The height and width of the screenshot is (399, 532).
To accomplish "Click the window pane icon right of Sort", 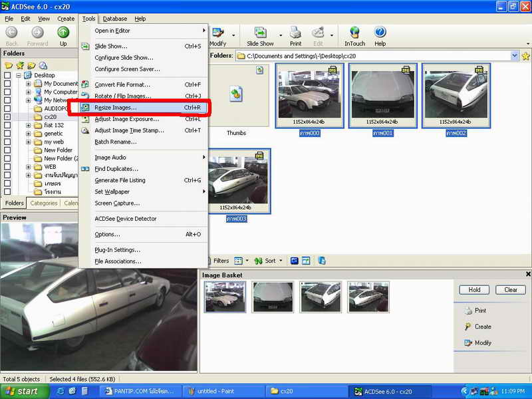I will (x=306, y=261).
